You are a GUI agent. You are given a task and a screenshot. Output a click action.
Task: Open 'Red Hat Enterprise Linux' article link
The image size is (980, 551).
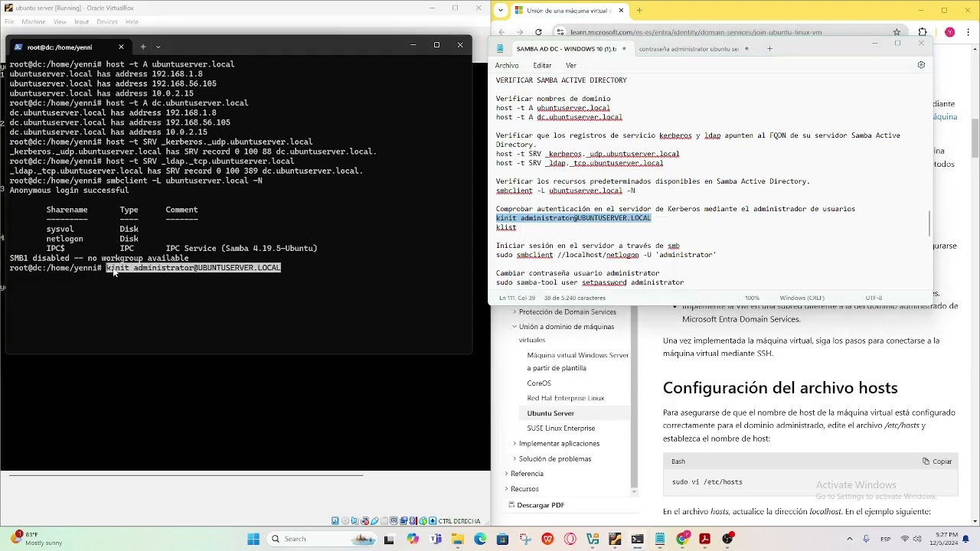(566, 398)
